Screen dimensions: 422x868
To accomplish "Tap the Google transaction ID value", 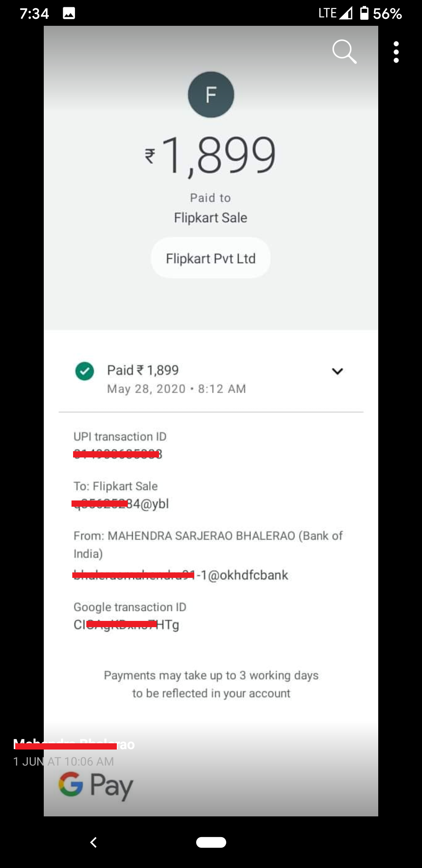I will tap(126, 624).
